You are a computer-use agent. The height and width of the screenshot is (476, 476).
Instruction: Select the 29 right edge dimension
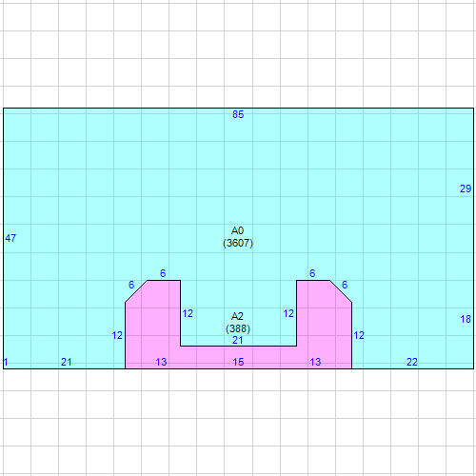(466, 188)
